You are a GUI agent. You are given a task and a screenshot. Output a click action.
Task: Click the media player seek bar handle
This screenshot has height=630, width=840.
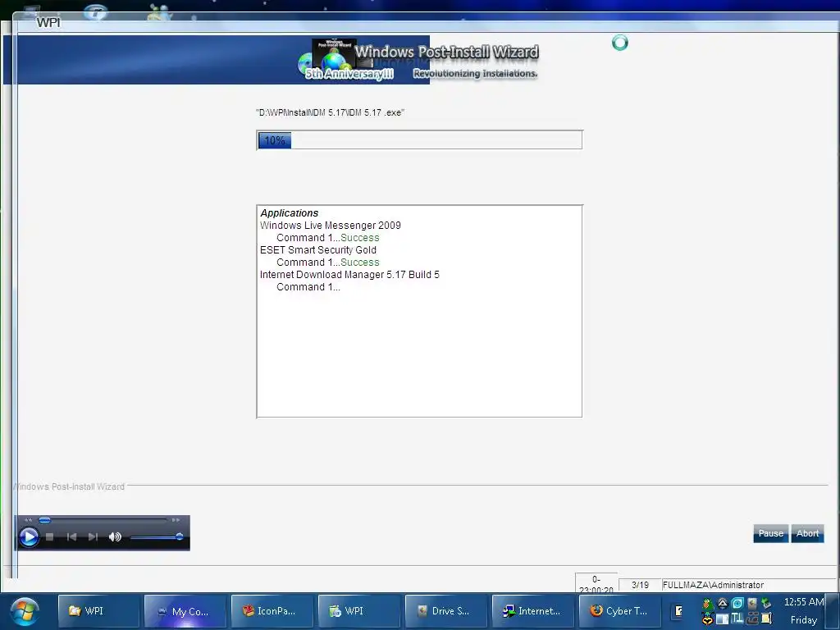45,519
